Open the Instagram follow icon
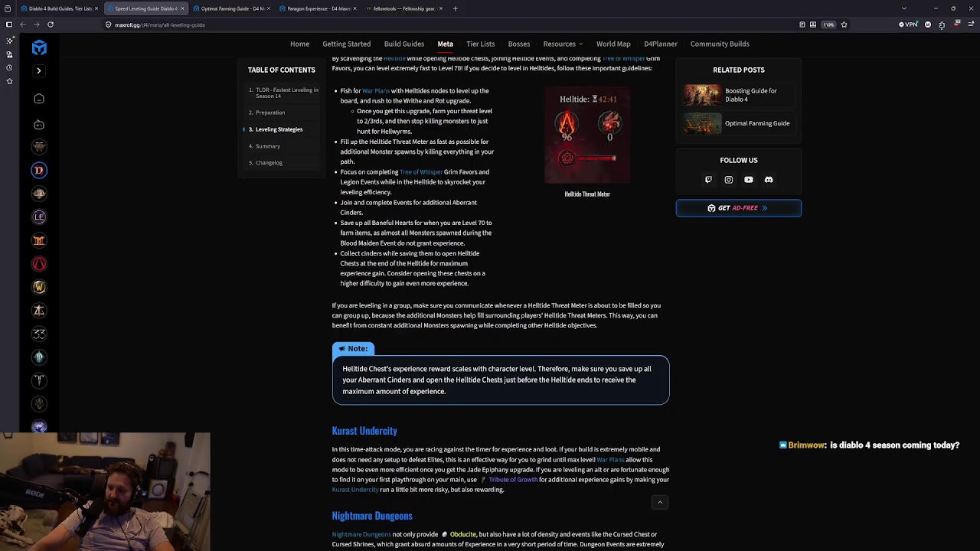The width and height of the screenshot is (980, 551). coord(728,180)
